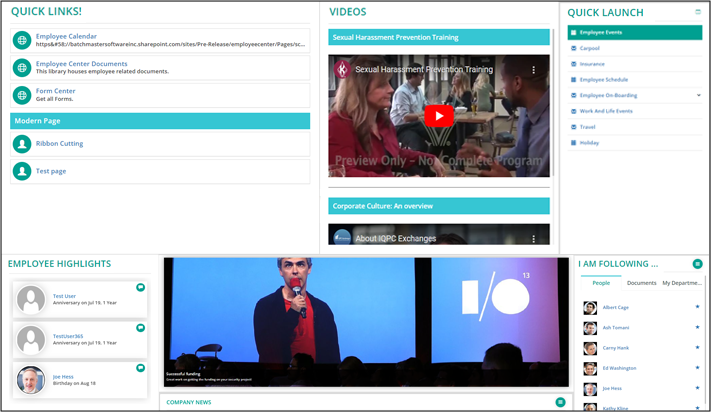The image size is (711, 412).
Task: Toggle the follow star for Ed Washington
Action: pyautogui.click(x=697, y=369)
